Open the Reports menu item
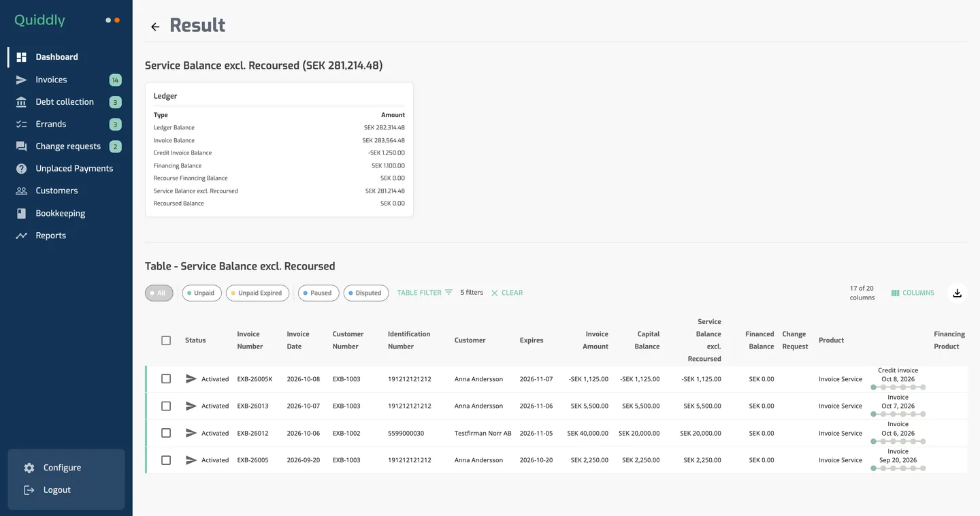This screenshot has width=980, height=516. pyautogui.click(x=51, y=236)
